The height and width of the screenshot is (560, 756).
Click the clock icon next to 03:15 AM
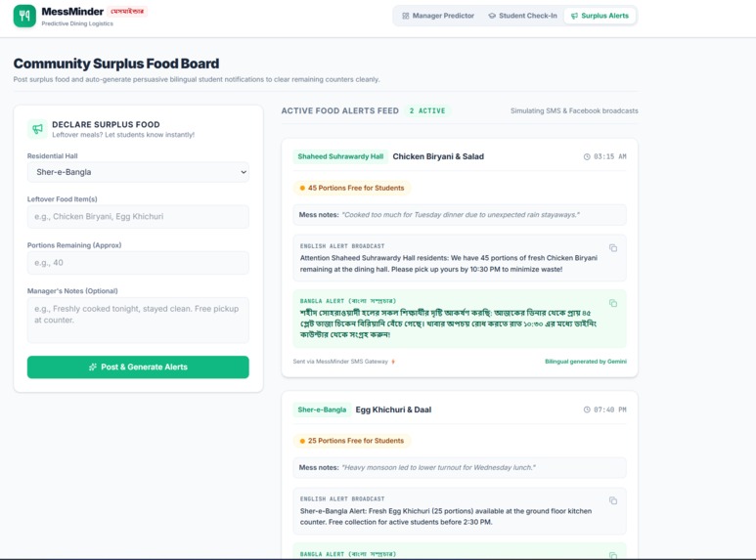587,156
